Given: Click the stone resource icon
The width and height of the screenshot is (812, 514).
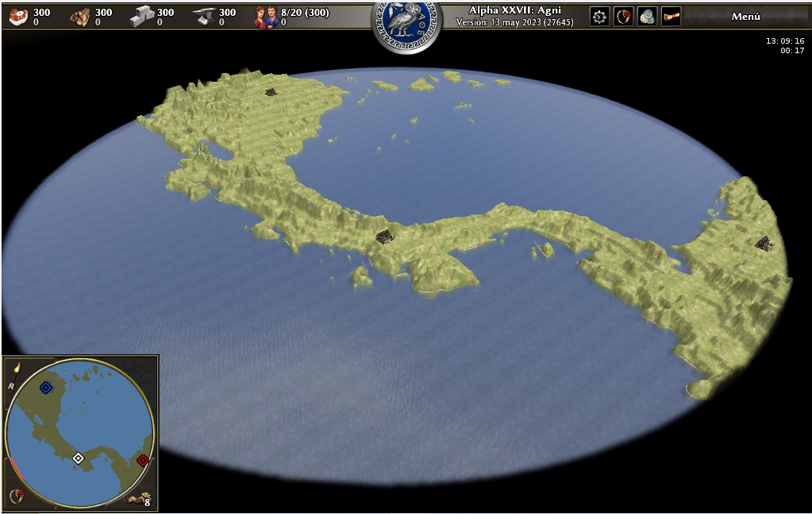Looking at the screenshot, I should click(x=141, y=17).
